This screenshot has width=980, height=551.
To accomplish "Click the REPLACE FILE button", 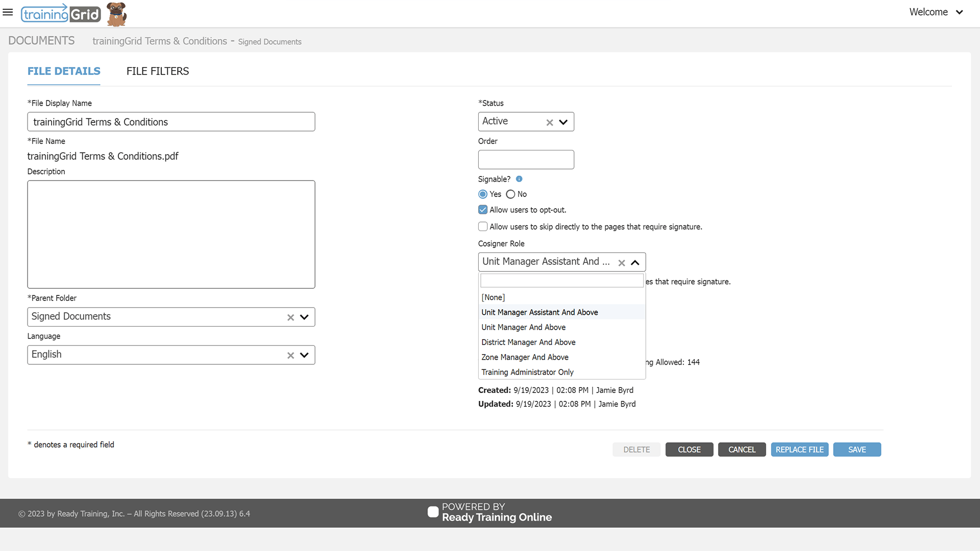I will tap(799, 449).
